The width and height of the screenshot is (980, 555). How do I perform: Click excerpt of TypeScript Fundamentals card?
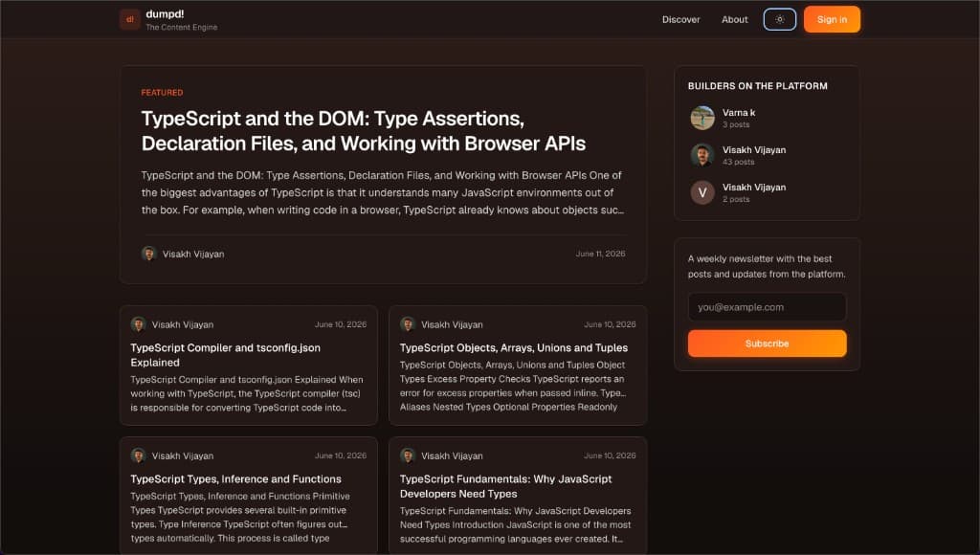(515, 525)
